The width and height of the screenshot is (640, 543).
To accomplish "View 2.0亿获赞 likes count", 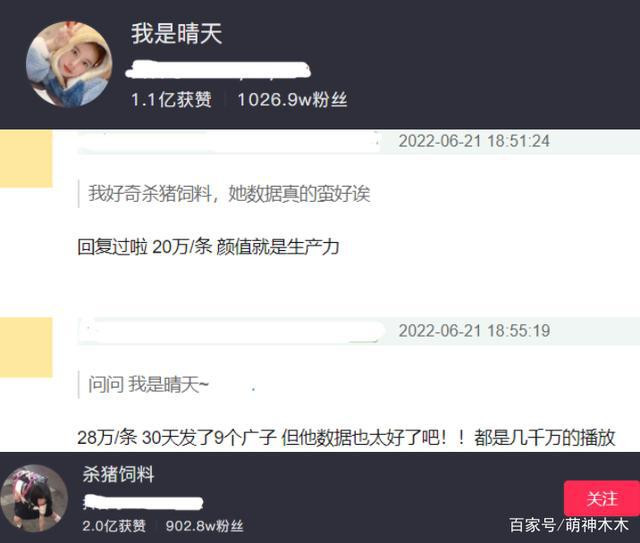I will tap(114, 526).
